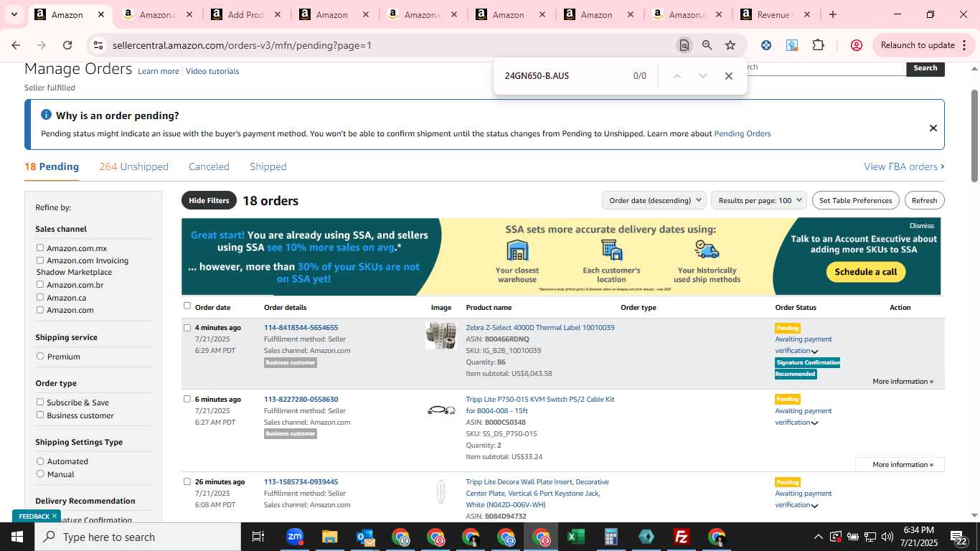Open the zoom magnifier icon in address bar
This screenshot has height=551, width=980.
[707, 45]
